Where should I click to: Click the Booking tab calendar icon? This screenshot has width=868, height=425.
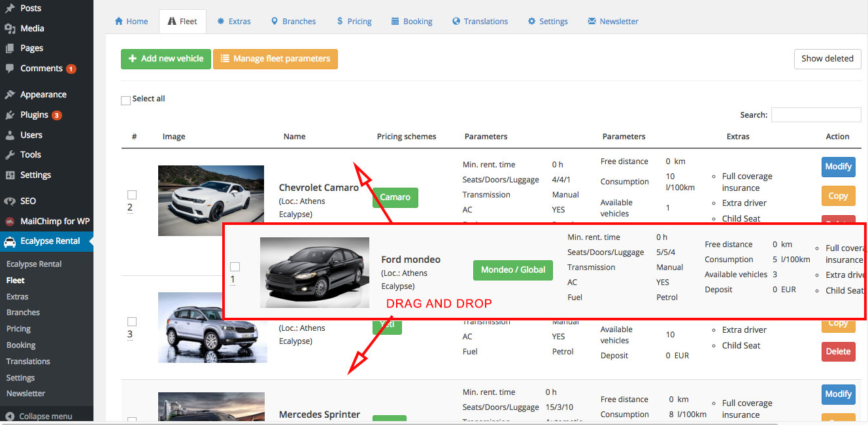395,21
